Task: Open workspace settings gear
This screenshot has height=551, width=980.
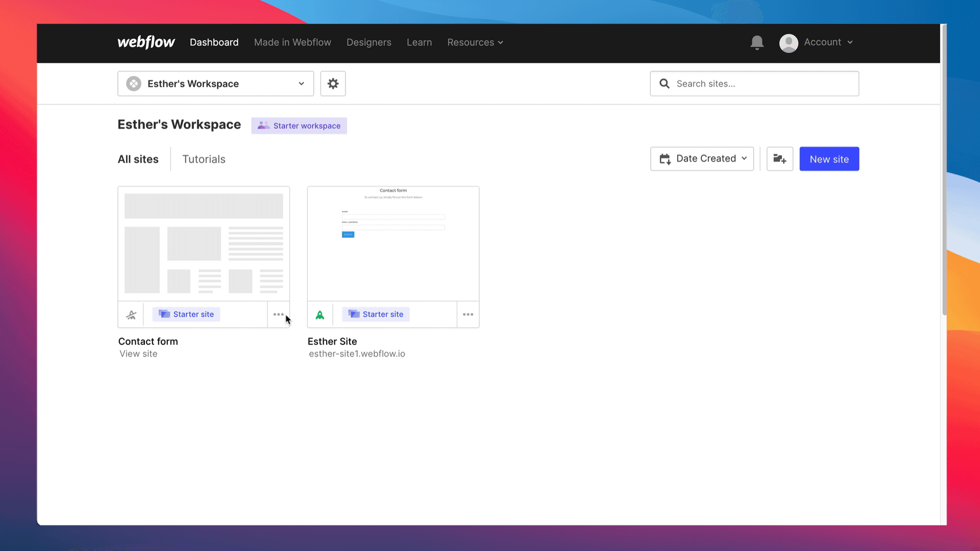Action: [x=333, y=84]
